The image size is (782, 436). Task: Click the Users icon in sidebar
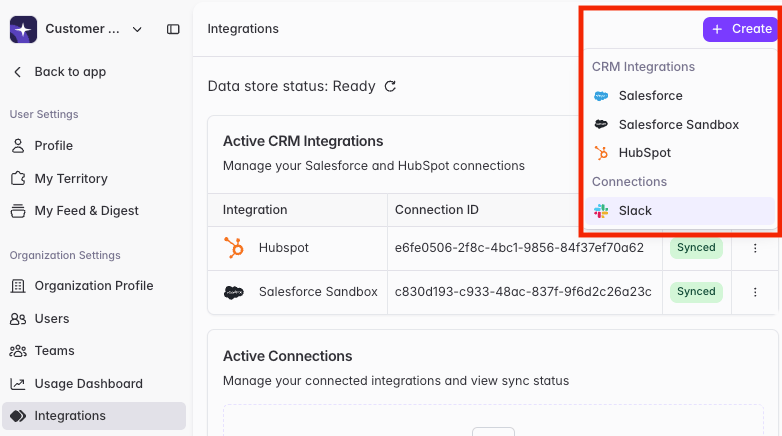pyautogui.click(x=18, y=319)
